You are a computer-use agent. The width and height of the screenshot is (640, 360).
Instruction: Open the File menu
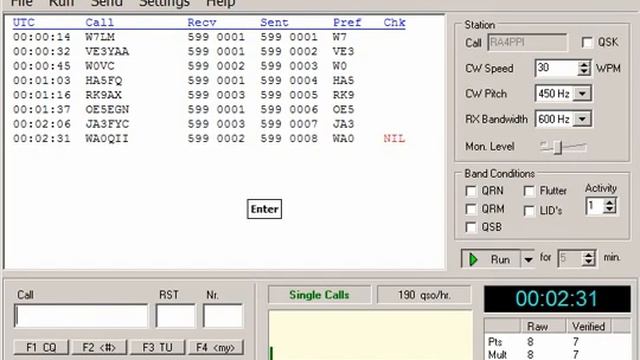pos(22,3)
